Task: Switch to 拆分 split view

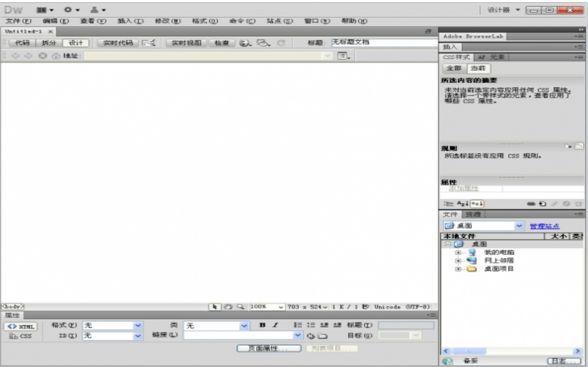Action: [49, 43]
